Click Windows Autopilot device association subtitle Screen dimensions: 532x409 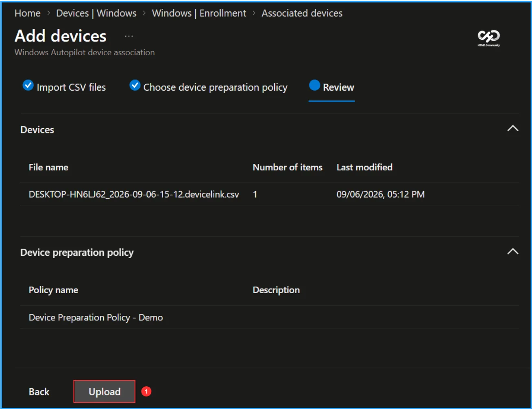85,52
